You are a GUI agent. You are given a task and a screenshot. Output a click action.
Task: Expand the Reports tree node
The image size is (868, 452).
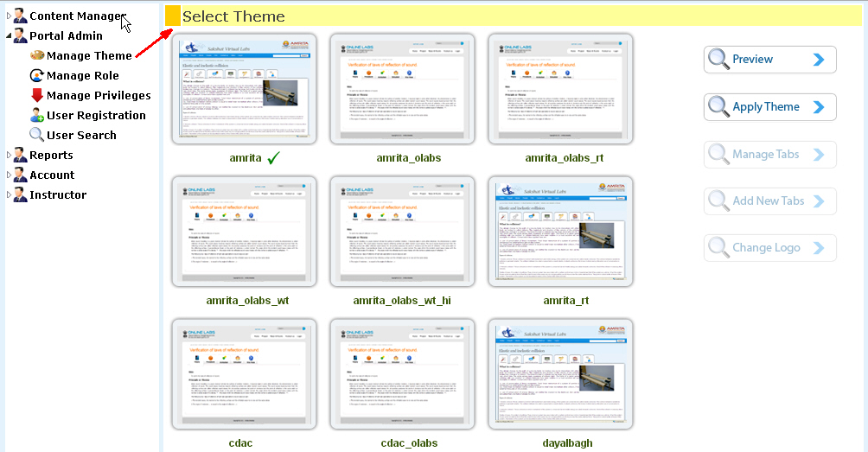point(9,156)
